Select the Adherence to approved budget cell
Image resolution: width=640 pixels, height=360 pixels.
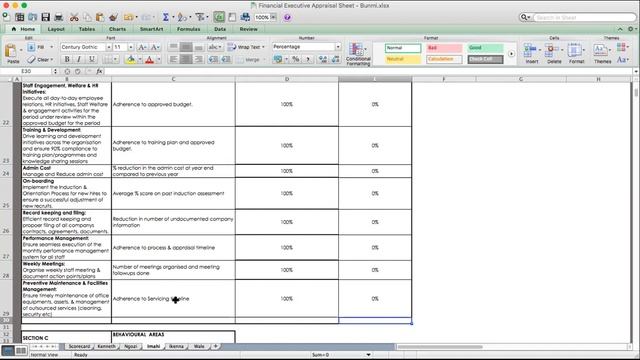(173, 104)
